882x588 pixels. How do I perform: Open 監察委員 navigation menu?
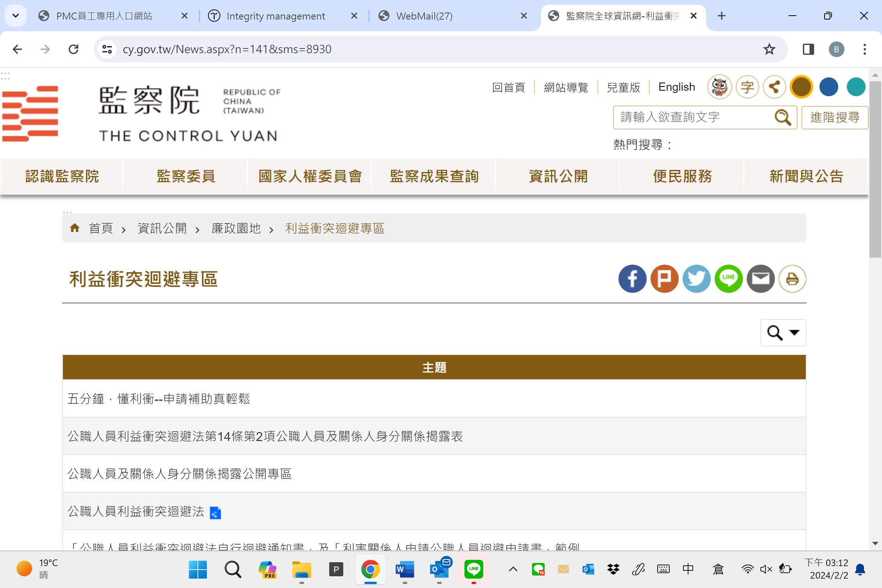186,176
